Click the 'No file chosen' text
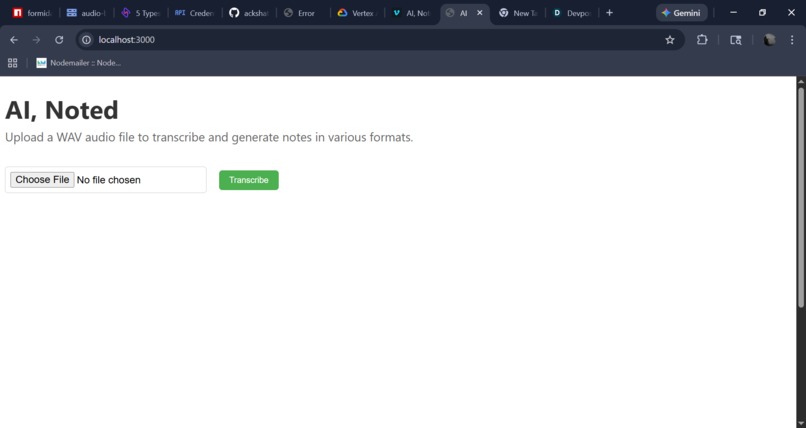 tap(108, 180)
